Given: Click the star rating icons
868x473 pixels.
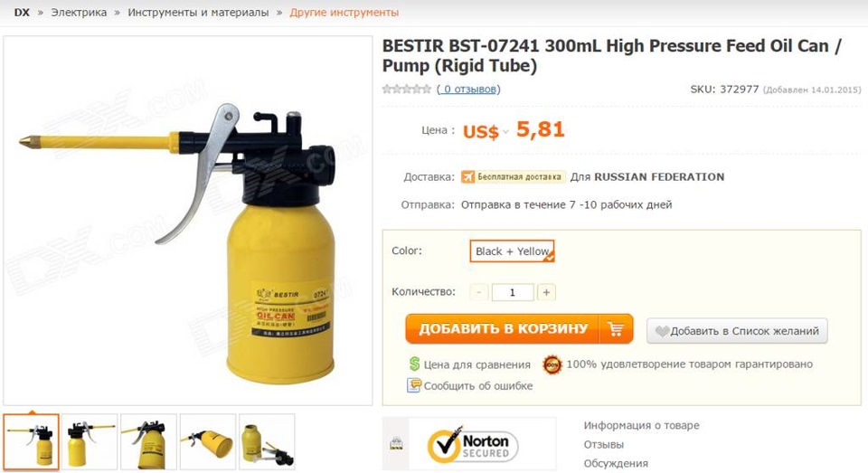Looking at the screenshot, I should [406, 89].
